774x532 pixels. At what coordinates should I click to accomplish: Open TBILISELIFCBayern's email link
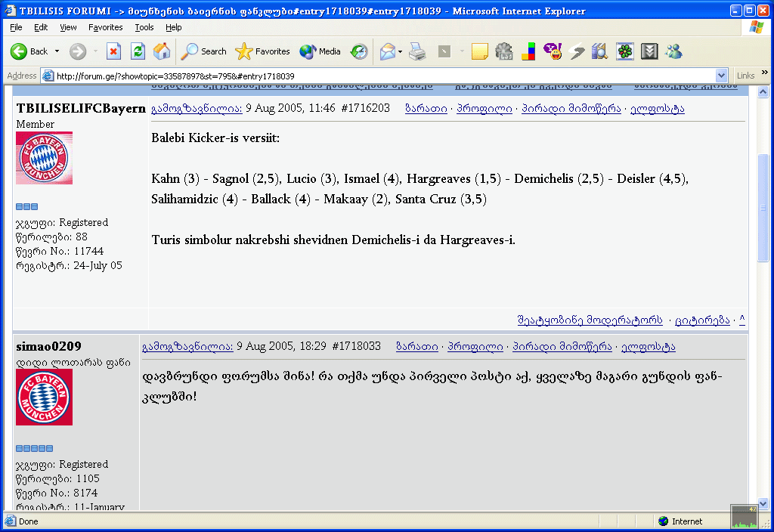click(657, 109)
